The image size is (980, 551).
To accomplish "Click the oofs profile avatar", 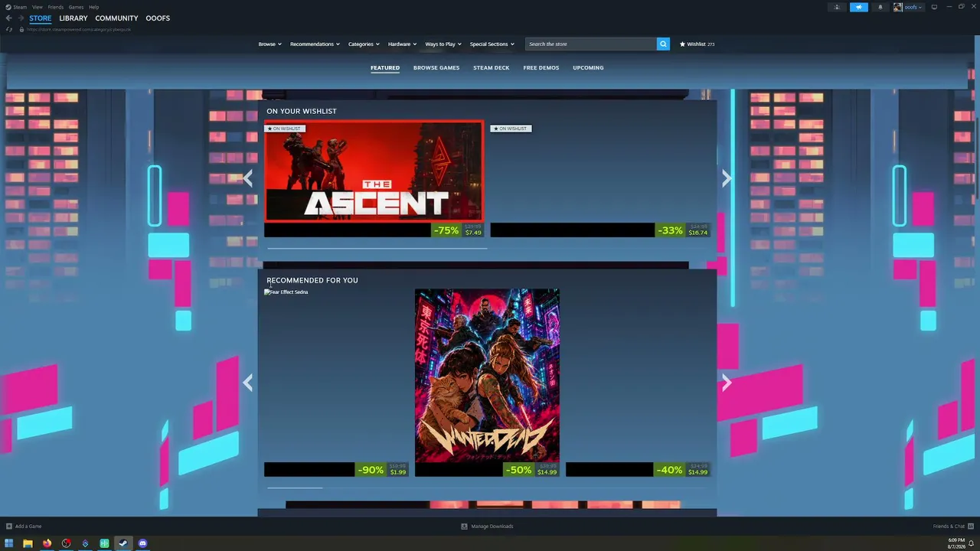I will tap(897, 7).
